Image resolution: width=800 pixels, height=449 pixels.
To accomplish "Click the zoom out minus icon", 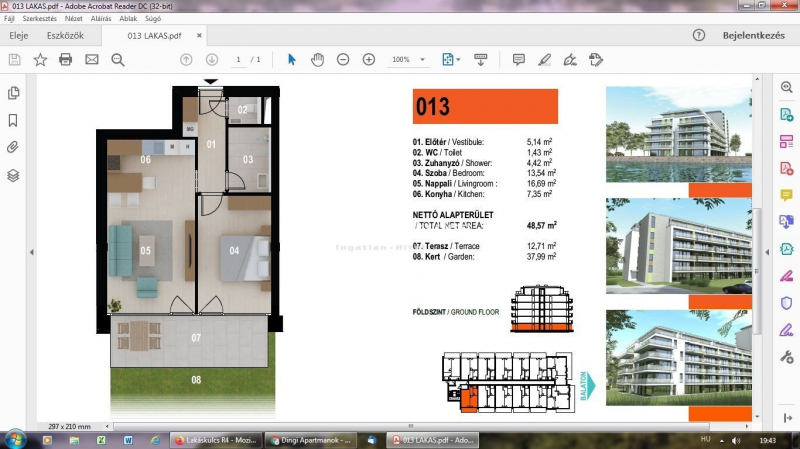I will (343, 60).
